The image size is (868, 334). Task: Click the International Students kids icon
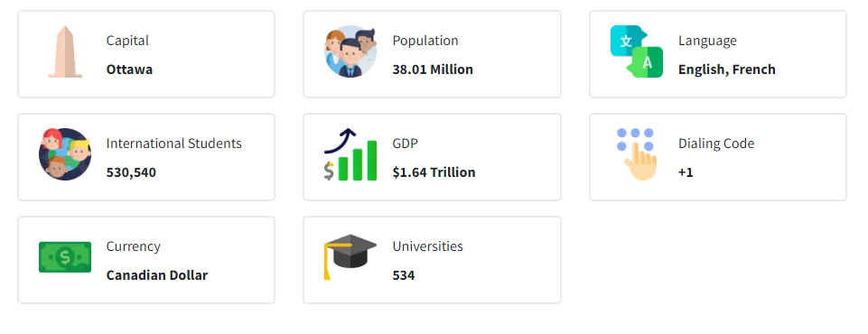[65, 154]
